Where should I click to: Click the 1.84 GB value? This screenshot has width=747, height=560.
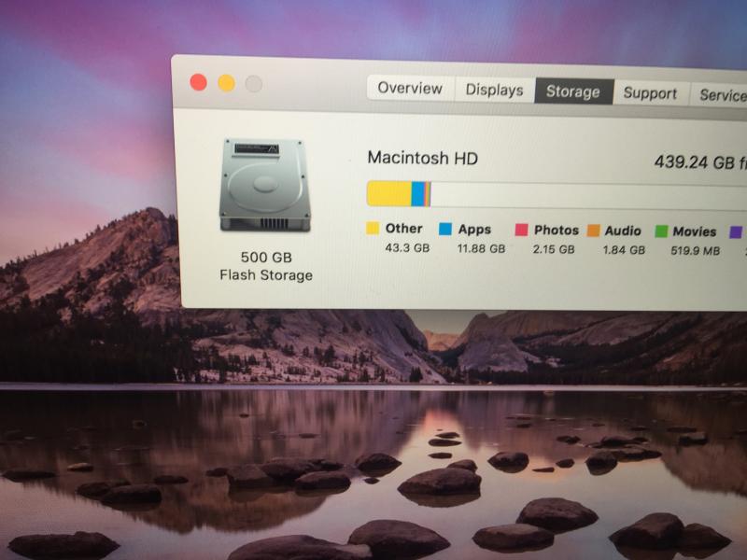click(x=624, y=250)
